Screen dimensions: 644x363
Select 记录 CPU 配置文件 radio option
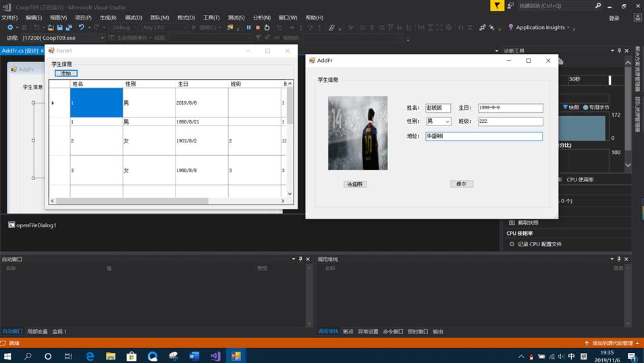[x=512, y=244]
